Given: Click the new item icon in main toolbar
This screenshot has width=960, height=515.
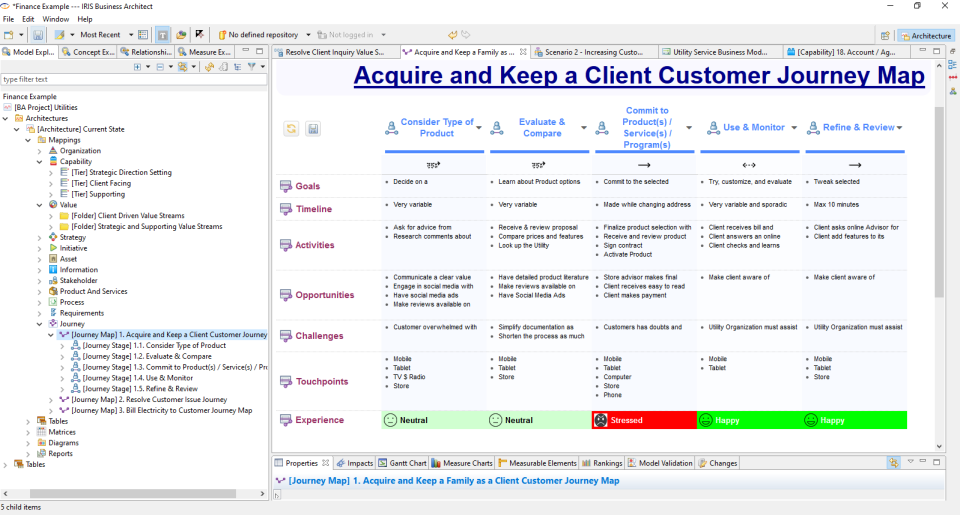Looking at the screenshot, I should [9, 35].
